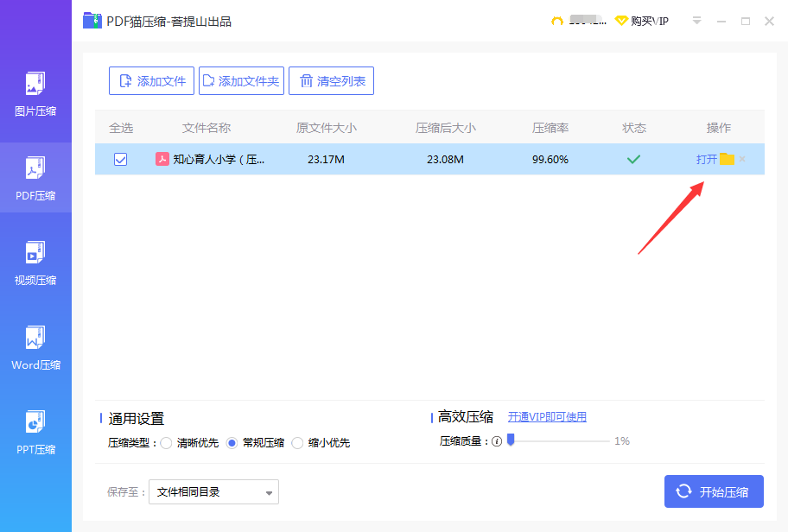Open the 图片压缩 image compression section

(35, 95)
